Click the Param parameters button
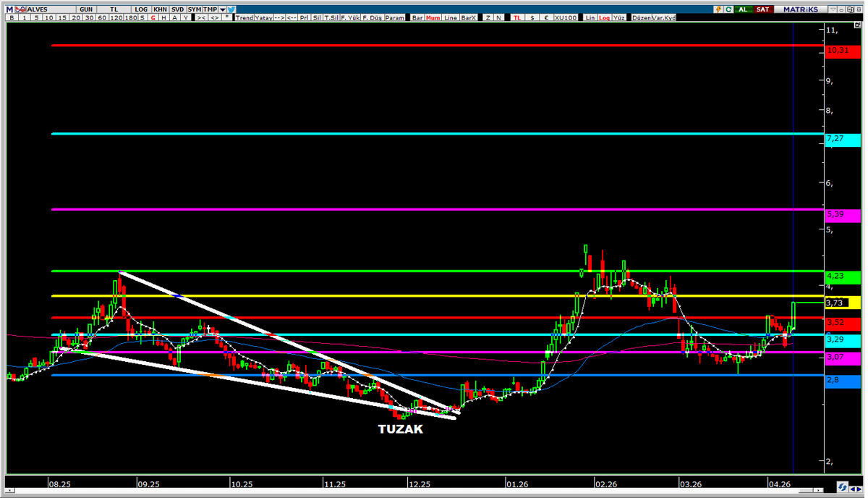 click(395, 17)
